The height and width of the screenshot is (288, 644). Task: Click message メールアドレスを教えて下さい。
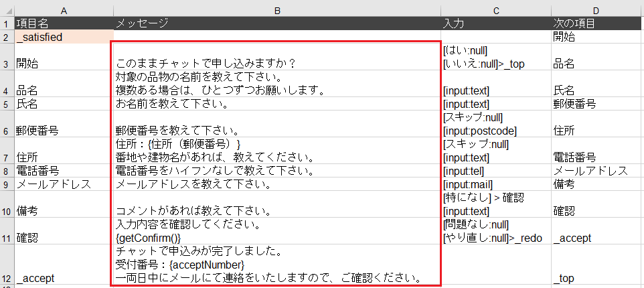click(193, 184)
